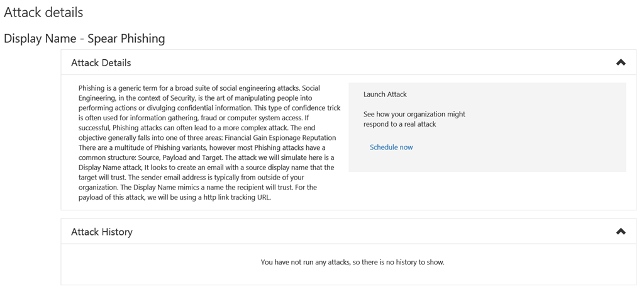Screen dimensions: 644x296
Task: Click the Launch Attack heading
Action: pos(385,94)
